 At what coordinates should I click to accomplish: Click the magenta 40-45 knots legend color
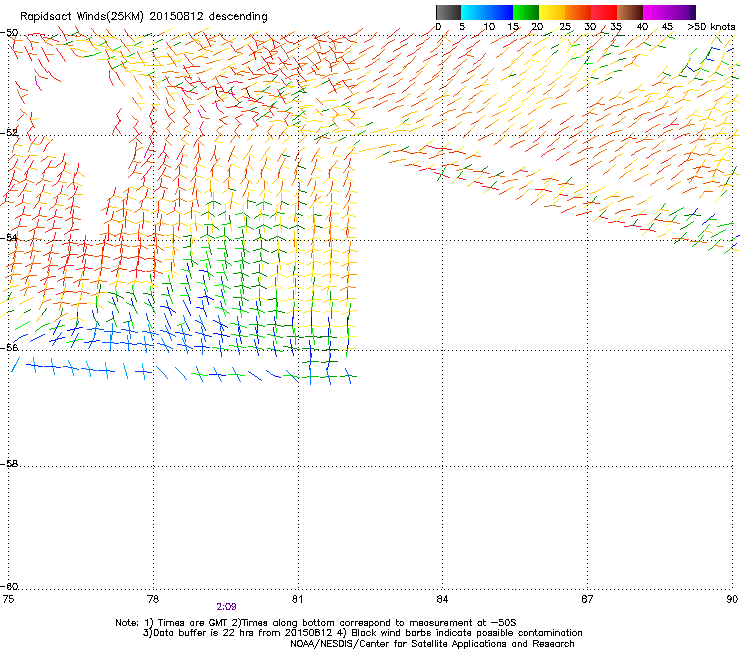[656, 12]
